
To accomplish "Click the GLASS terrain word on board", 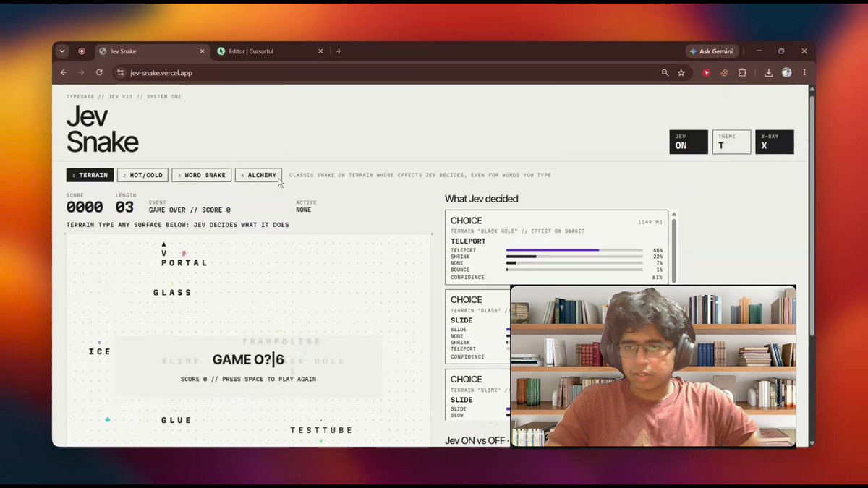I will pyautogui.click(x=172, y=293).
